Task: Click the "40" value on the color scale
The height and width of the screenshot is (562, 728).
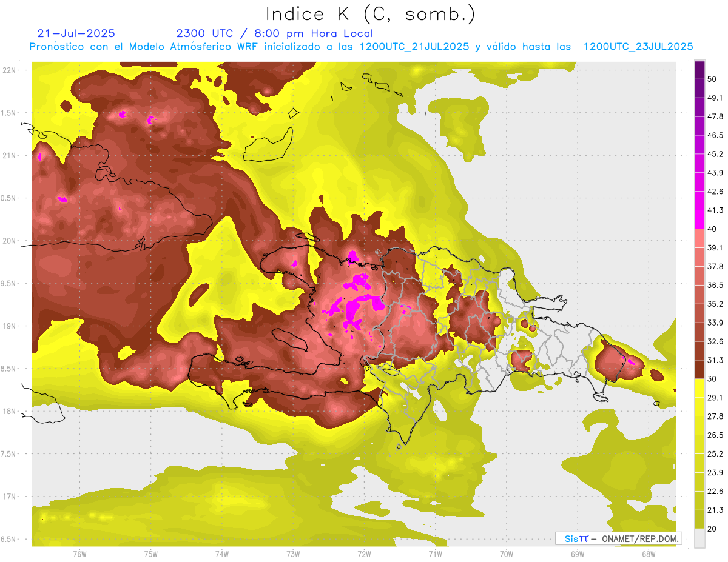Action: point(712,229)
